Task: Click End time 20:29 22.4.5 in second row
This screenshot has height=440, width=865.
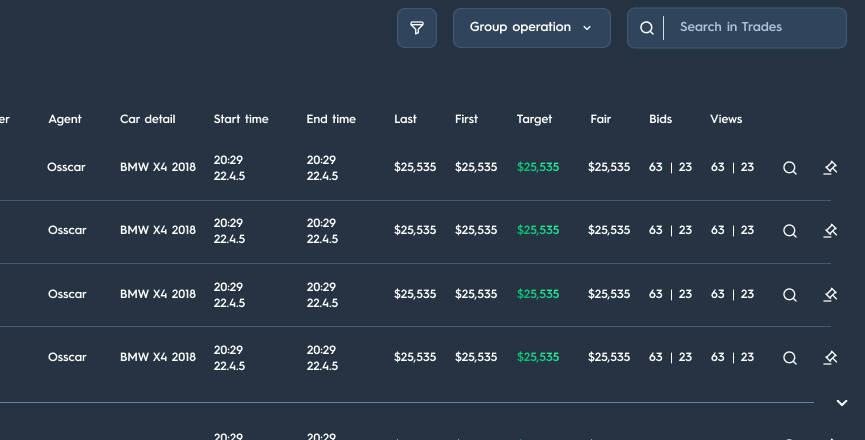Action: pos(322,230)
